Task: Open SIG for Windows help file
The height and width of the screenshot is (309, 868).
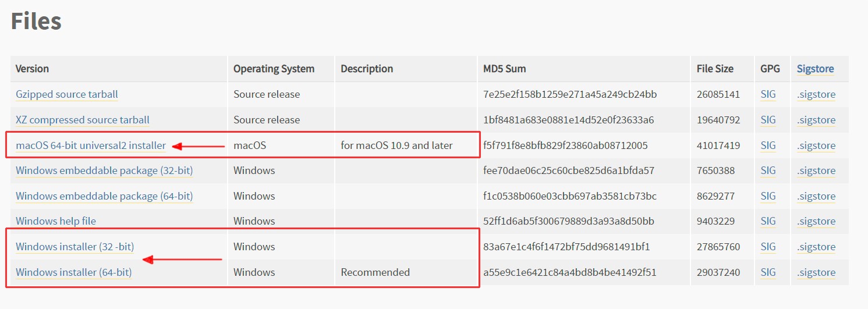Action: click(x=768, y=221)
